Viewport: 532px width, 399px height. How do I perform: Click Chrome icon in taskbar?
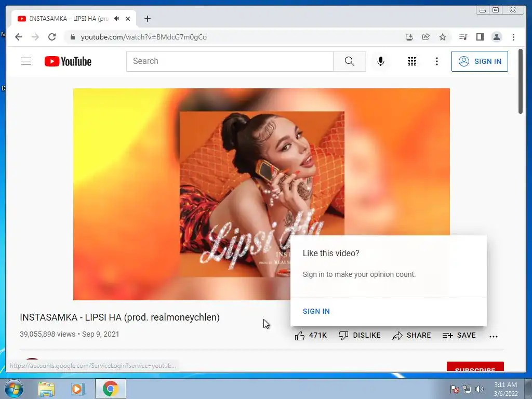point(110,389)
